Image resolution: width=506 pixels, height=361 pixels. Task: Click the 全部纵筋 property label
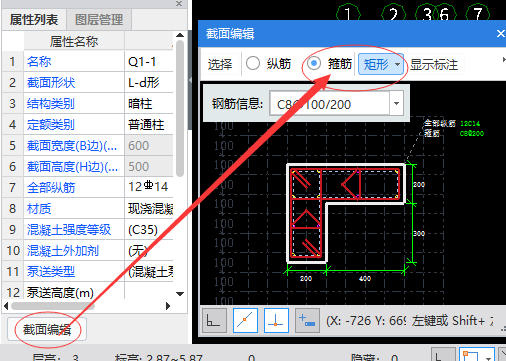(51, 188)
